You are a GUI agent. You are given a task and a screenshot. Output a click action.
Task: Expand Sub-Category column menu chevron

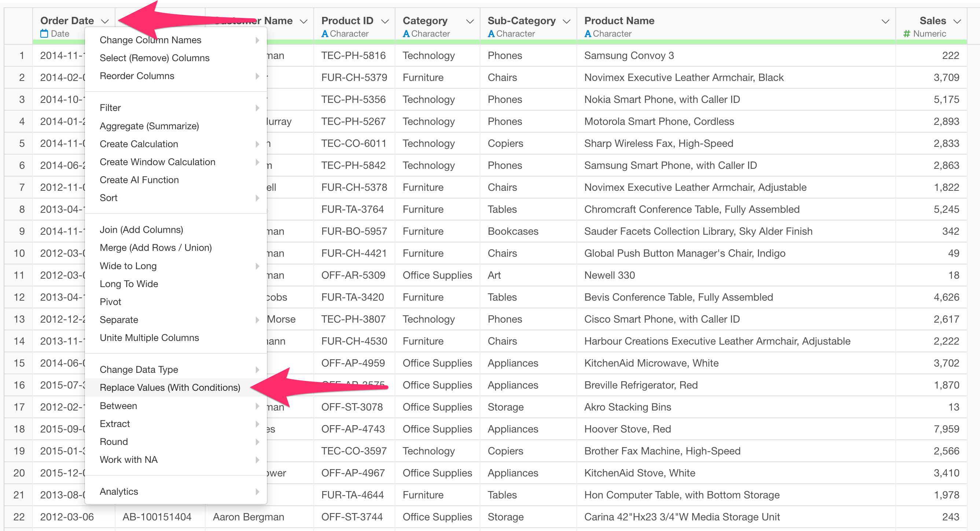[x=567, y=21]
